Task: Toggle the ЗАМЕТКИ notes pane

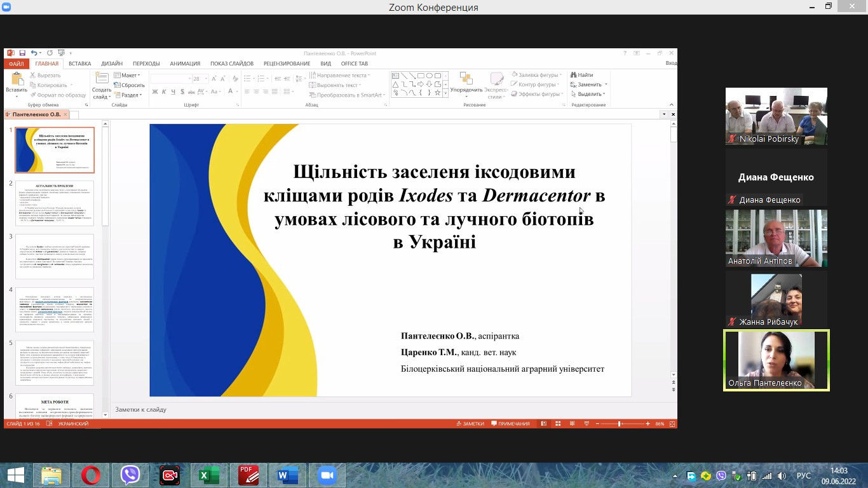Action: pos(470,424)
